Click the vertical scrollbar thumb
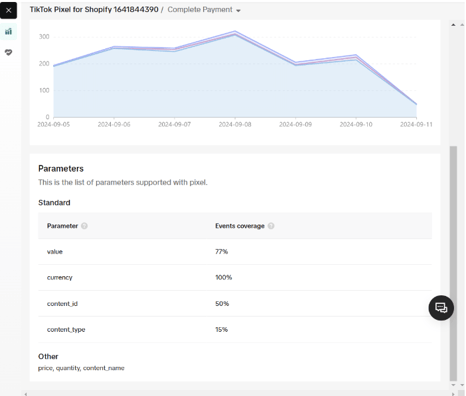The height and width of the screenshot is (396, 466). pos(453,263)
